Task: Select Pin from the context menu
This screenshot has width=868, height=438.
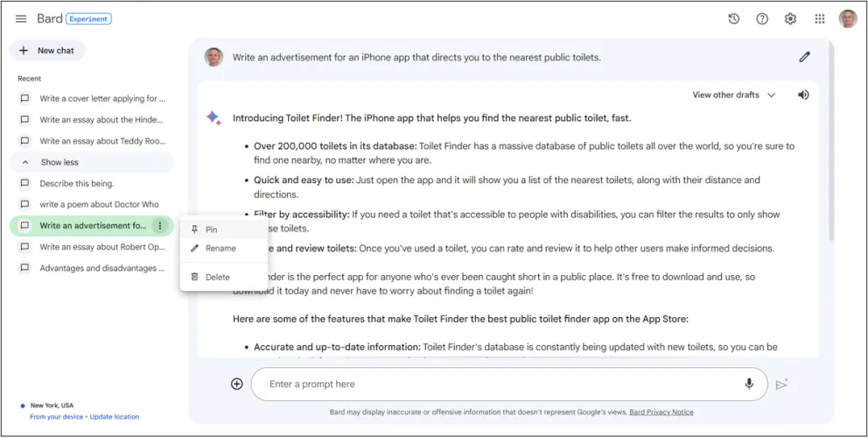Action: point(212,230)
